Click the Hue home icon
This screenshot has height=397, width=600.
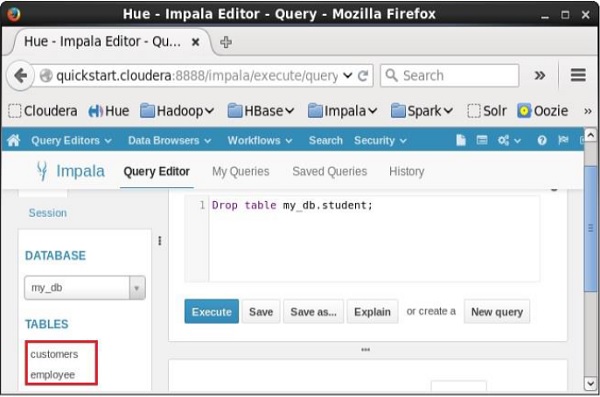click(13, 141)
